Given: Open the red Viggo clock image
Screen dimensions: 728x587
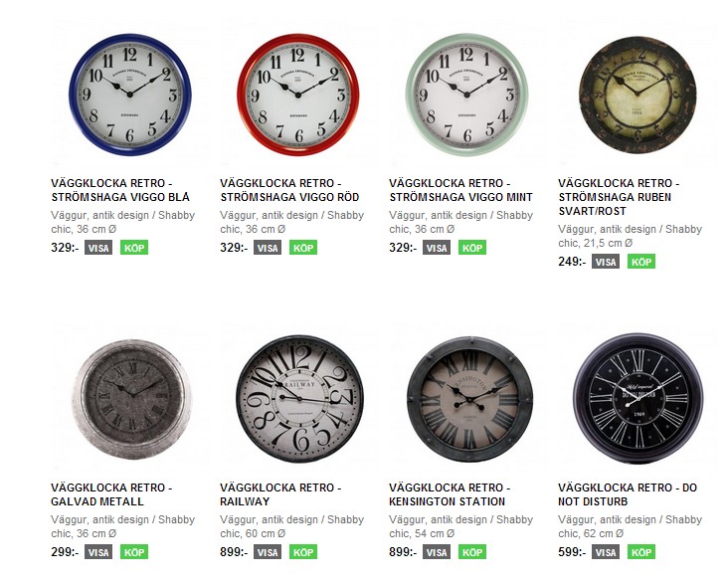Looking at the screenshot, I should [298, 95].
